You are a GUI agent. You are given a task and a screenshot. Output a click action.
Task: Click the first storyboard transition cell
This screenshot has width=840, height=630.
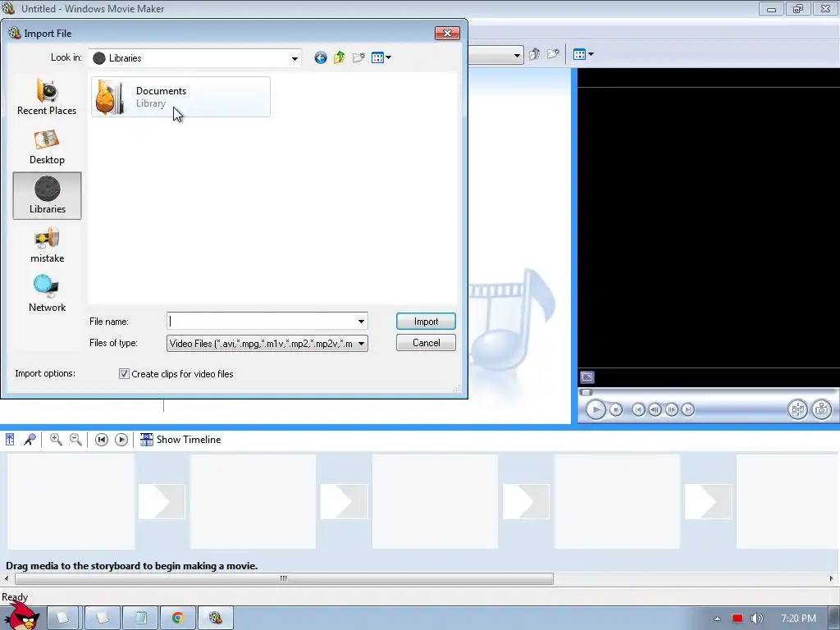162,501
